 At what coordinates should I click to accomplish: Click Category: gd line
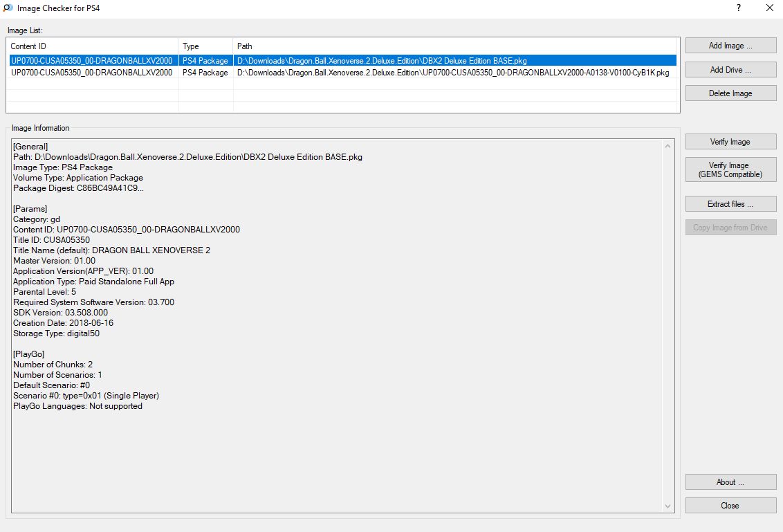tap(37, 219)
